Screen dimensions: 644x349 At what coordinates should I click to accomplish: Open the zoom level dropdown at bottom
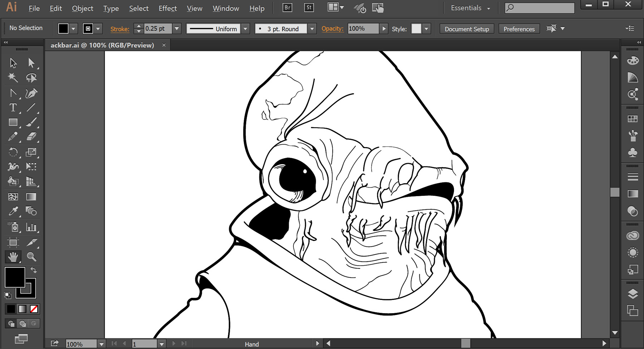102,344
